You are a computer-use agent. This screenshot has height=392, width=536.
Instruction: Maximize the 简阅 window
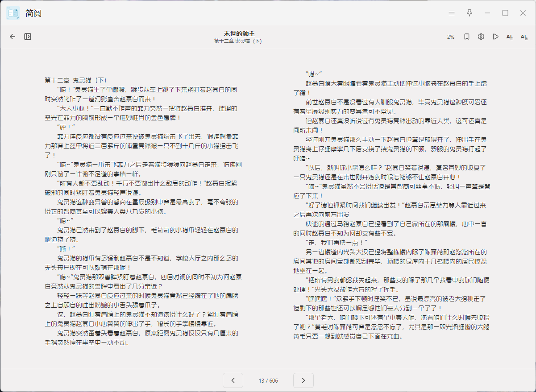tap(505, 13)
